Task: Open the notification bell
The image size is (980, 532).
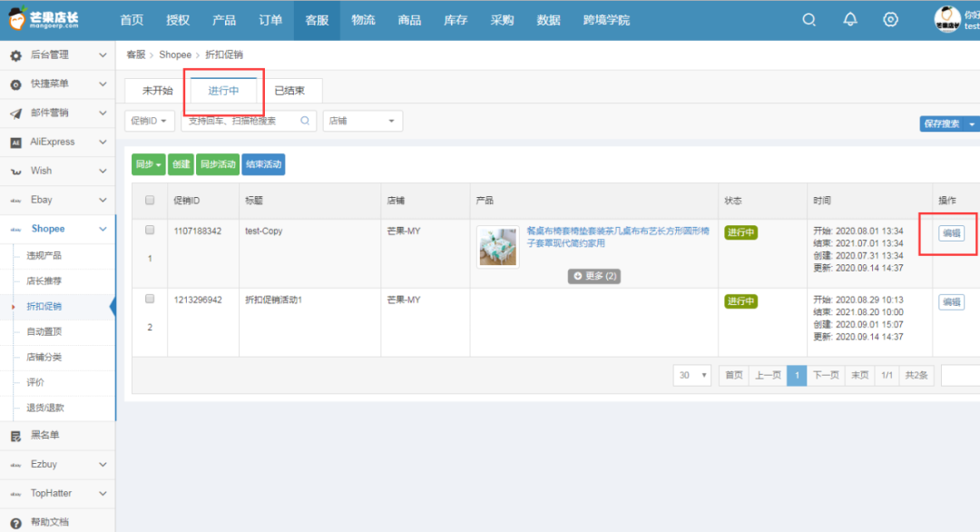Action: click(x=849, y=19)
